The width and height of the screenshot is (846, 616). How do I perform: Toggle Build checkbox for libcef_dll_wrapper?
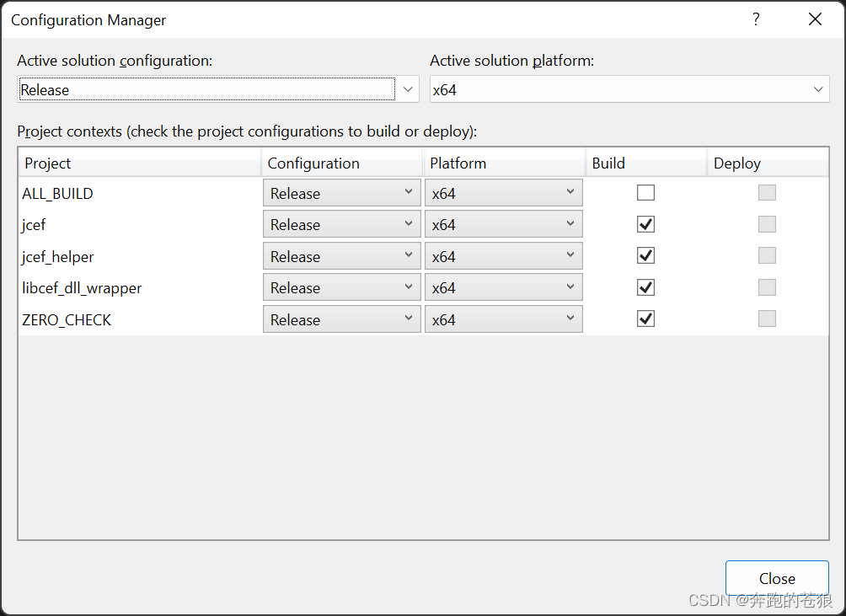pos(645,288)
